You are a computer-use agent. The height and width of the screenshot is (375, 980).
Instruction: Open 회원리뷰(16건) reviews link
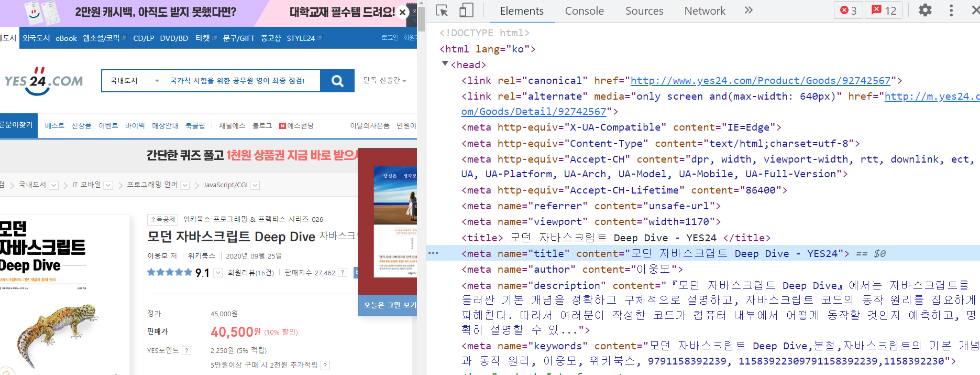click(x=251, y=273)
